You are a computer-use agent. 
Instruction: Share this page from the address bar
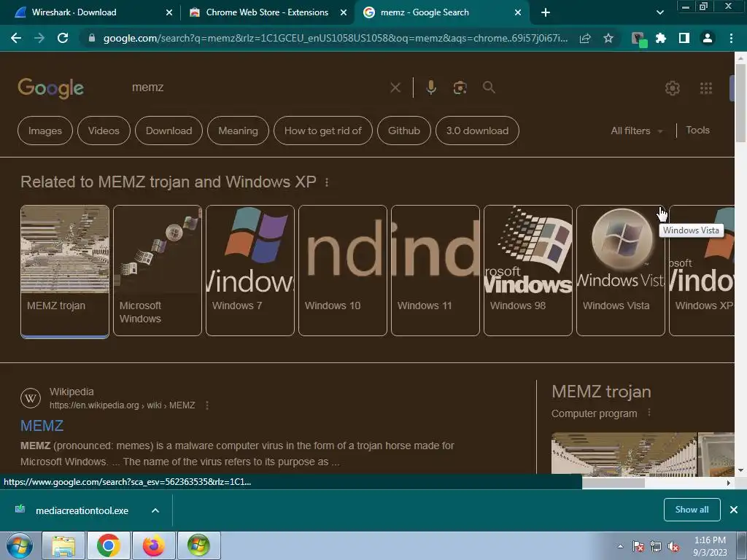(x=585, y=38)
